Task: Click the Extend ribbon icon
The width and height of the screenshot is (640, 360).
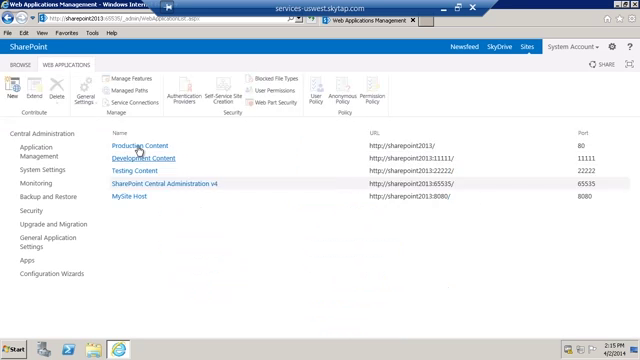Action: coord(34,88)
